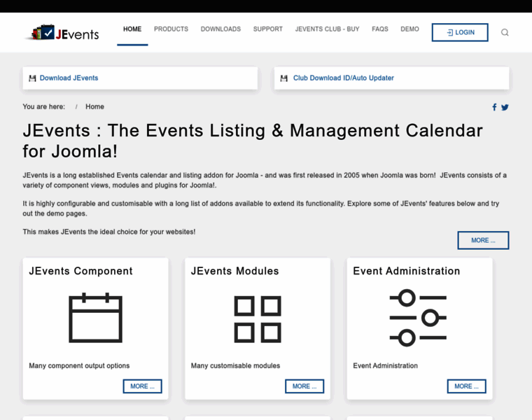Select JEvents Club - Buy menu item
532x420 pixels.
click(327, 29)
